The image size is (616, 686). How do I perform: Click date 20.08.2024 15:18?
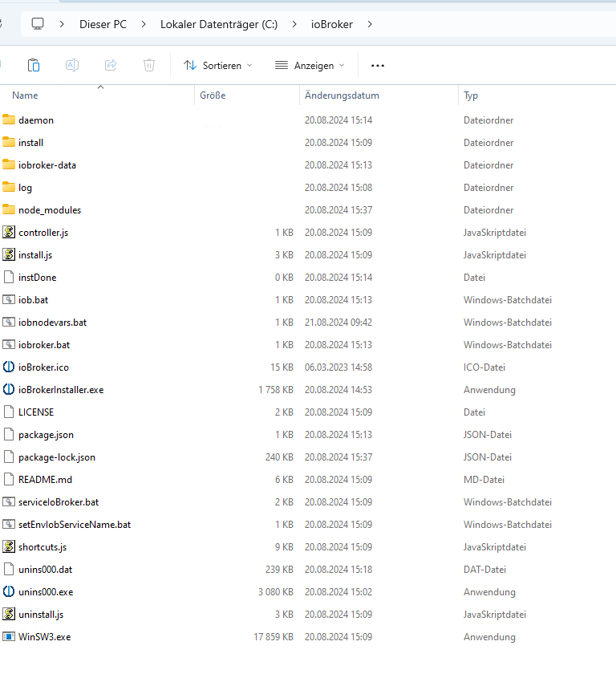338,569
